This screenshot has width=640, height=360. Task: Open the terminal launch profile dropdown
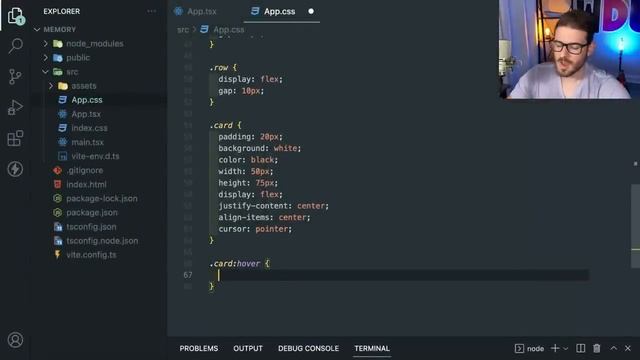566,349
